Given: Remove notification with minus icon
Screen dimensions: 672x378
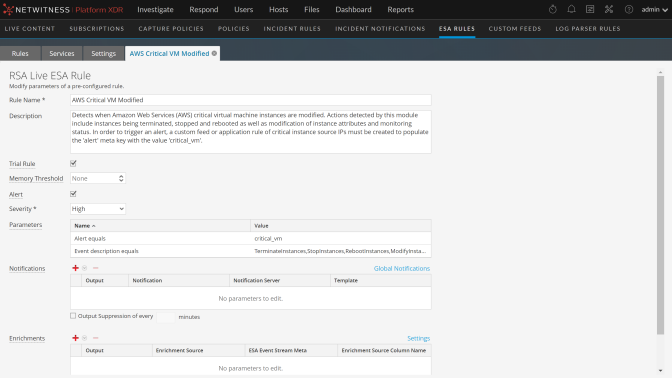Looking at the screenshot, I should click(96, 268).
